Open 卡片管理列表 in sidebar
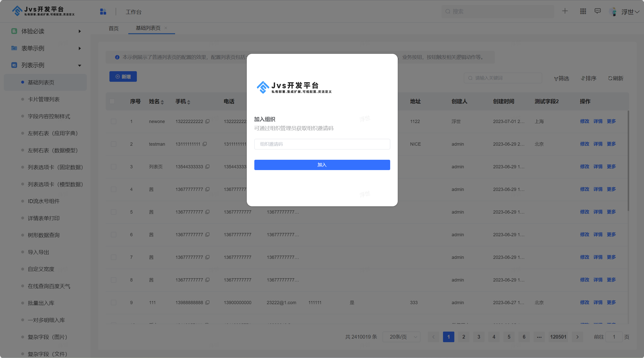644x358 pixels. pos(44,99)
